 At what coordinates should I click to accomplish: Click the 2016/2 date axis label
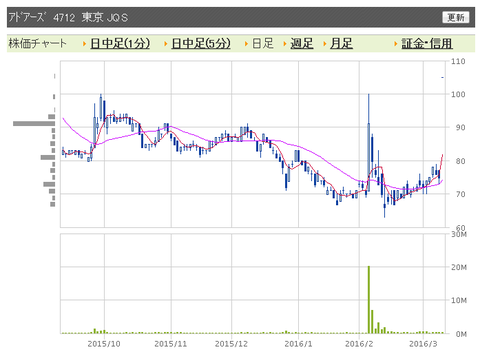(359, 344)
